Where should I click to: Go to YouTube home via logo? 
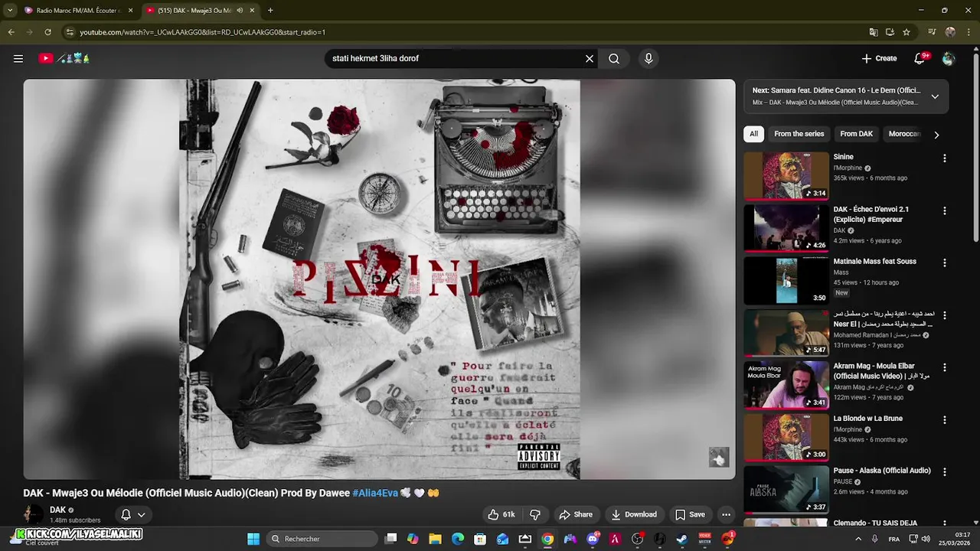point(65,58)
